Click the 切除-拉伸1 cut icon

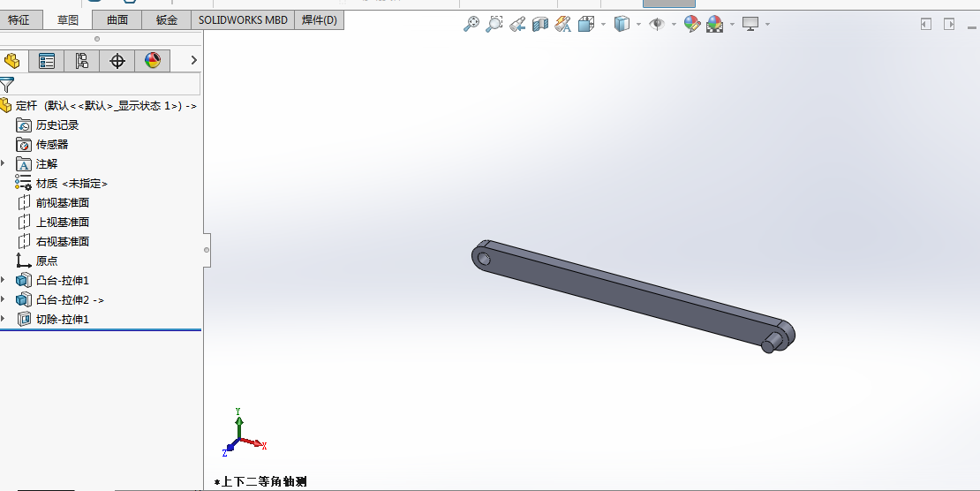point(23,319)
